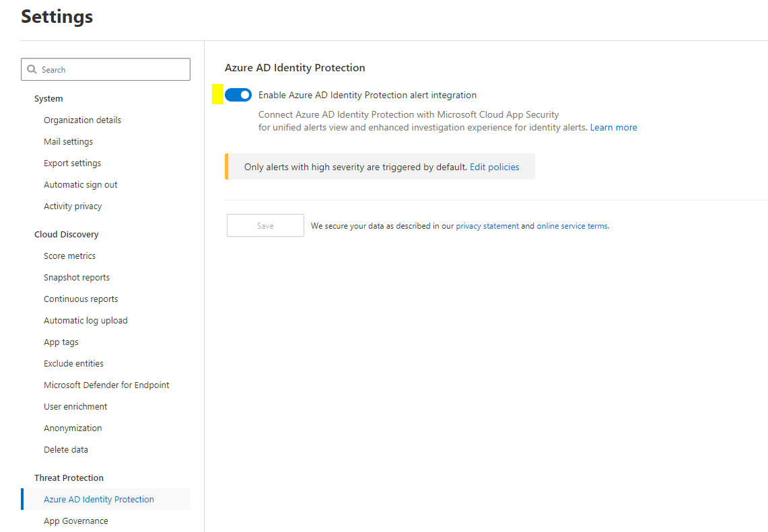Click the search magnifier icon

point(32,69)
